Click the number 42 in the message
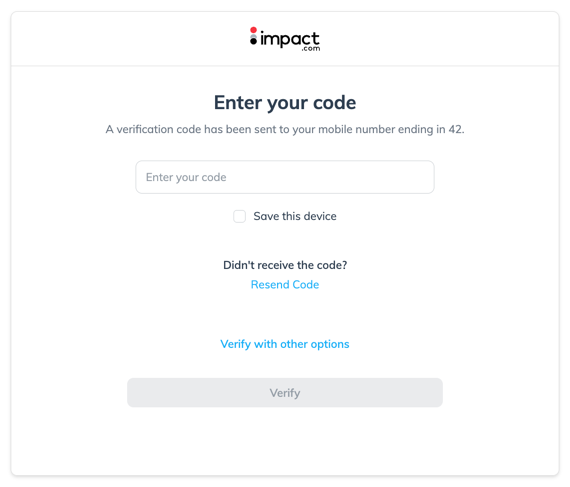The image size is (570, 487). pyautogui.click(x=455, y=129)
